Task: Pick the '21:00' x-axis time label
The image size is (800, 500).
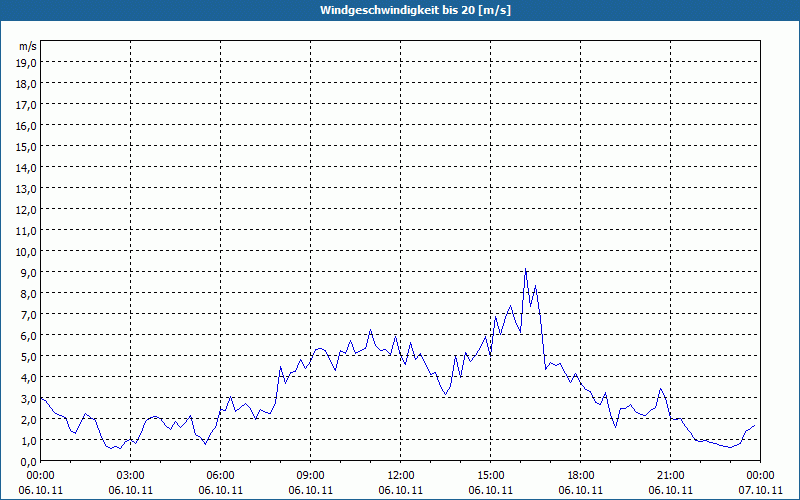Action: [x=670, y=476]
